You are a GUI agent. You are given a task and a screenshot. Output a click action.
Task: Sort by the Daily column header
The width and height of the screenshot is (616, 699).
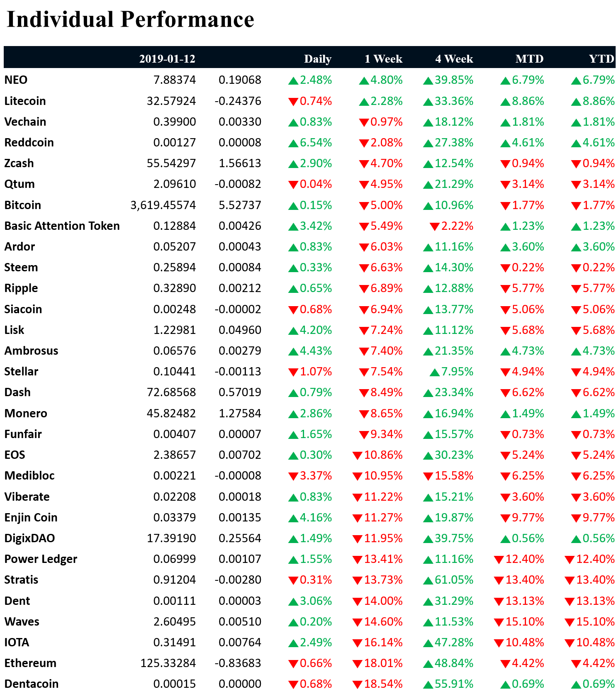click(317, 59)
